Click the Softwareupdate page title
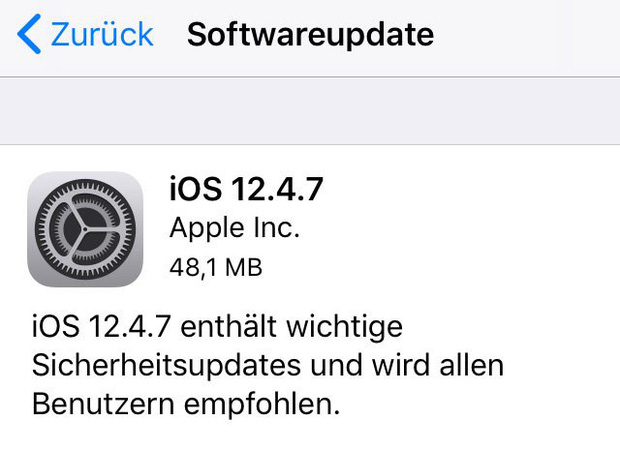This screenshot has height=450, width=620. (x=310, y=36)
